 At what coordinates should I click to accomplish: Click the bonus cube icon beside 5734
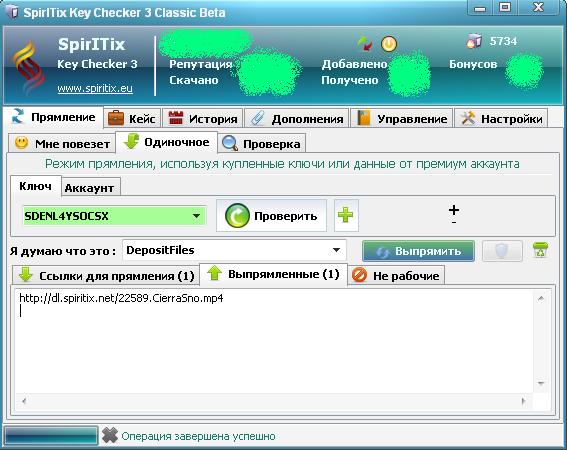coord(474,41)
